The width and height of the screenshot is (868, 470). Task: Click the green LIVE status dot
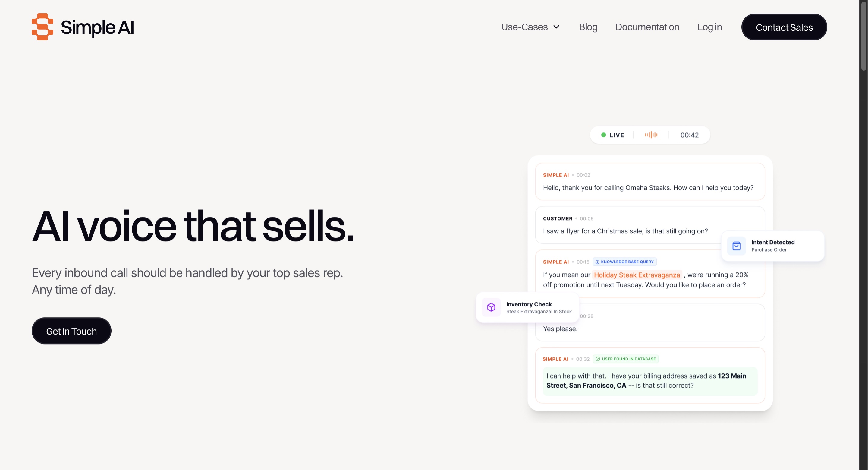coord(603,135)
